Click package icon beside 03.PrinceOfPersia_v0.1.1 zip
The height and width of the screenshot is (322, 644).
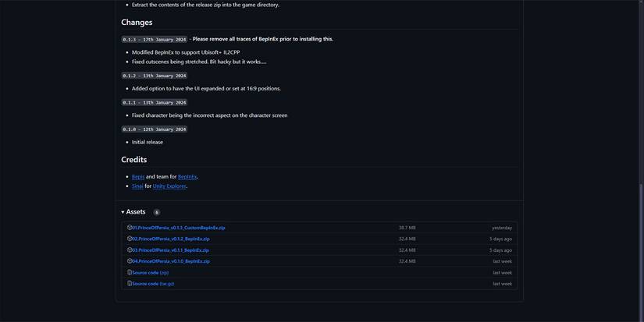(x=130, y=250)
